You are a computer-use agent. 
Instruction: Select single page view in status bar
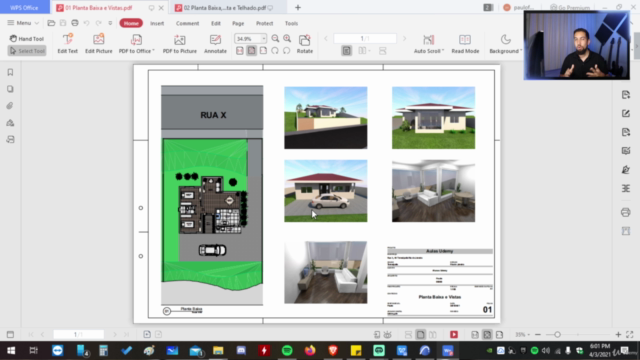(420, 335)
